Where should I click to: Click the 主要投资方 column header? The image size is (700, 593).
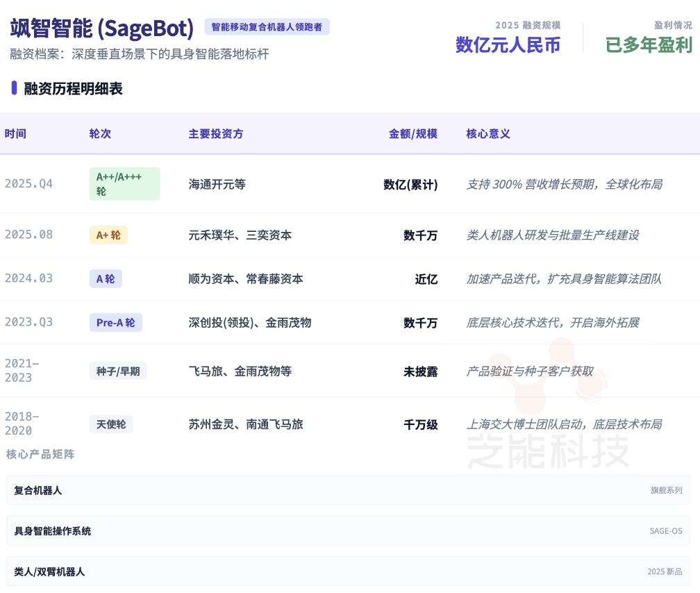click(216, 133)
